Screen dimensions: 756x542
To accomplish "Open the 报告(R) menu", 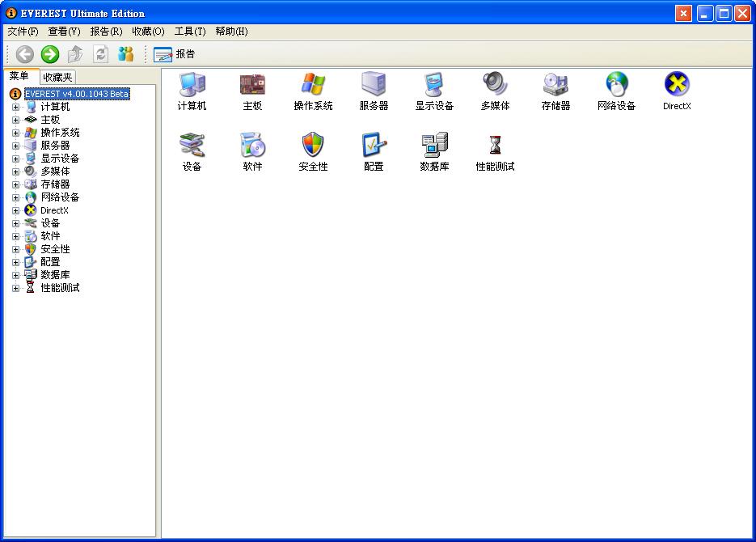I will click(x=106, y=32).
